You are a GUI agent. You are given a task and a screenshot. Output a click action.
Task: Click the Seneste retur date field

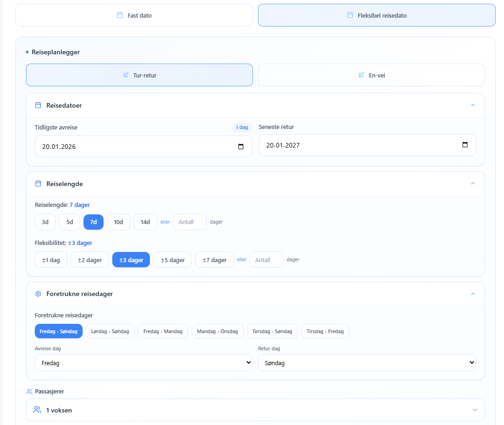point(368,145)
